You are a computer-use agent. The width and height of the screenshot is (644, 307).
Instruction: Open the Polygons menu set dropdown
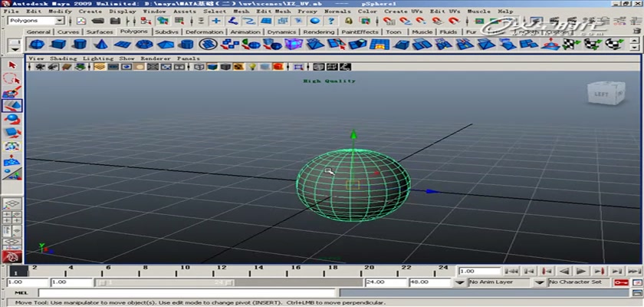[35, 21]
